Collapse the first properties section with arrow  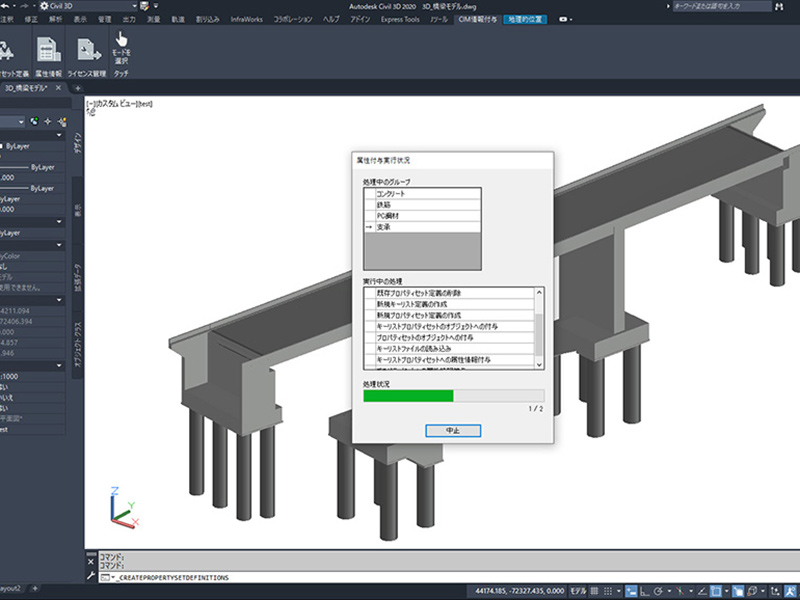(59, 136)
